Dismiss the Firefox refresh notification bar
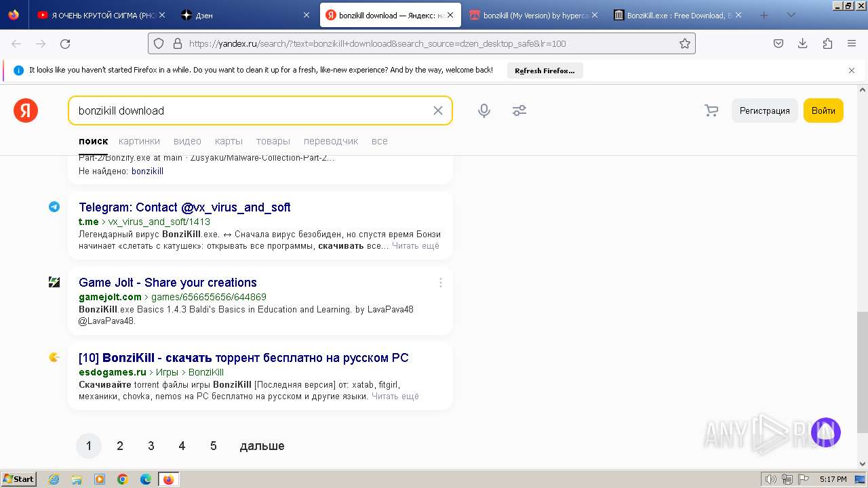Screen dimensions: 868x488 coord(852,70)
